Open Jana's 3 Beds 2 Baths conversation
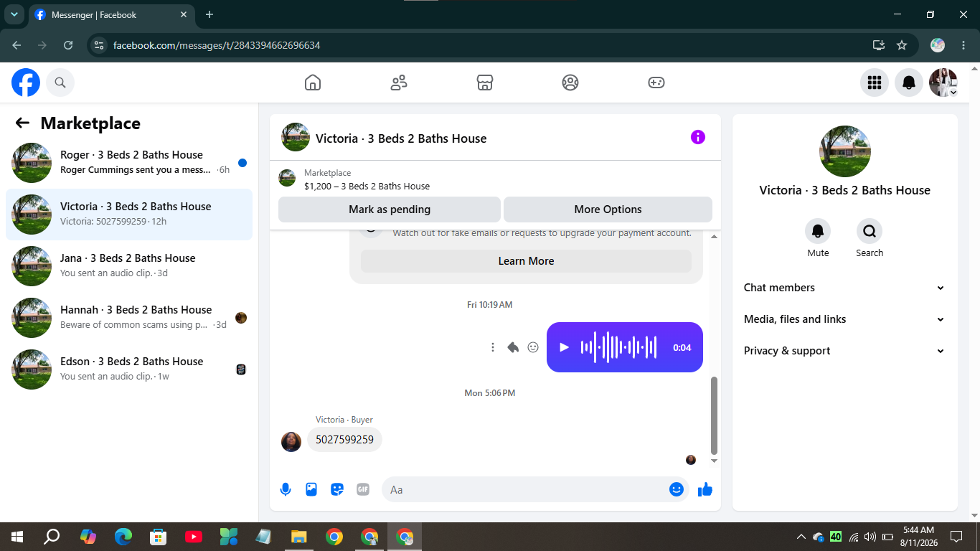980x551 pixels. point(129,266)
